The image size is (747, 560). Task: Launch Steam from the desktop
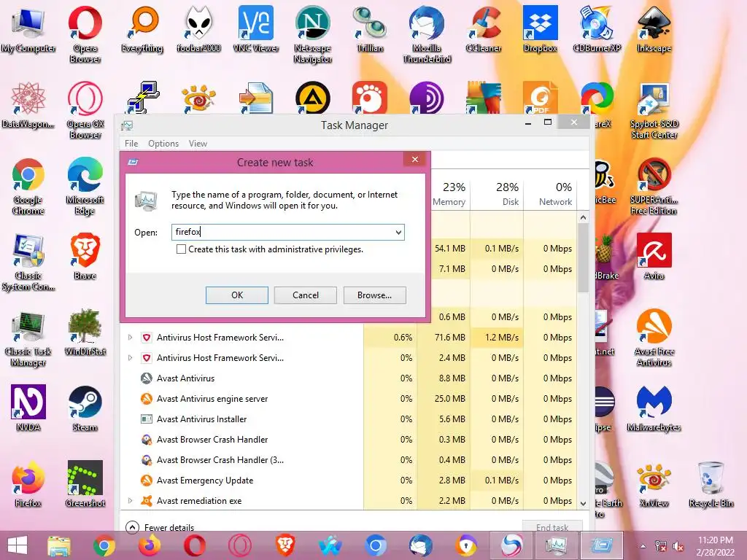(85, 408)
